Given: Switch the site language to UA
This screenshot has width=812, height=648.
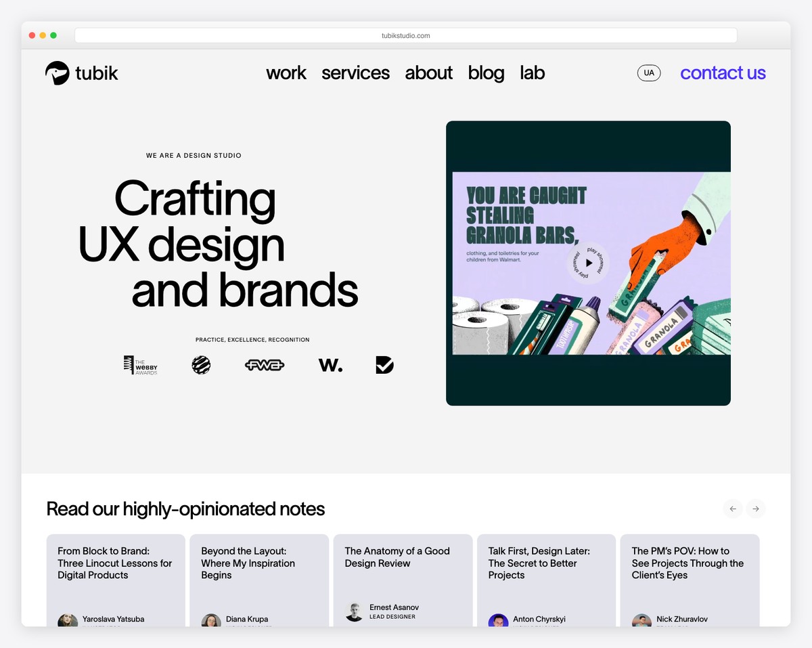Looking at the screenshot, I should [649, 72].
